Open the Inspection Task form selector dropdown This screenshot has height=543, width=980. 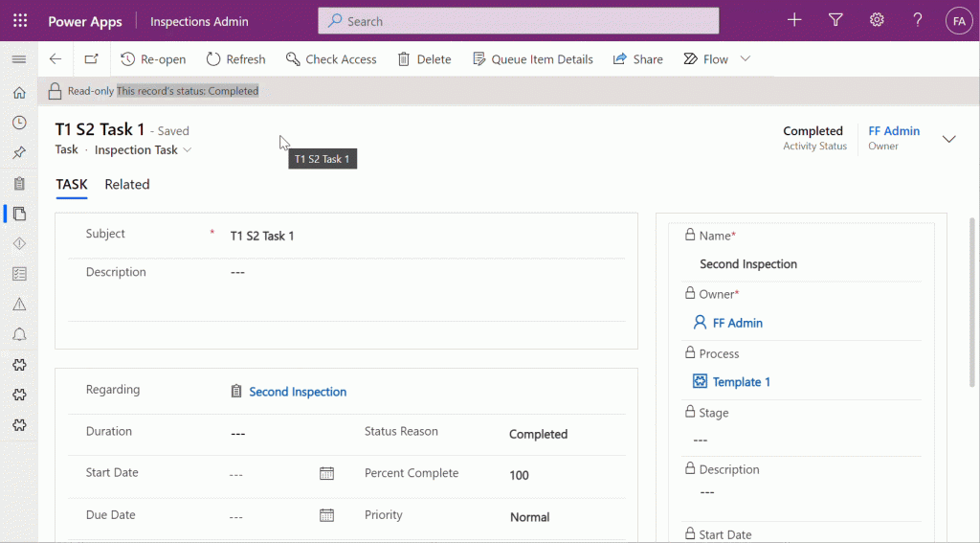pyautogui.click(x=144, y=150)
